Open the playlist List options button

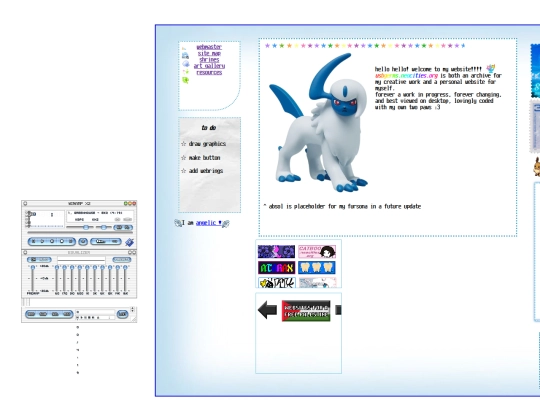point(122,314)
